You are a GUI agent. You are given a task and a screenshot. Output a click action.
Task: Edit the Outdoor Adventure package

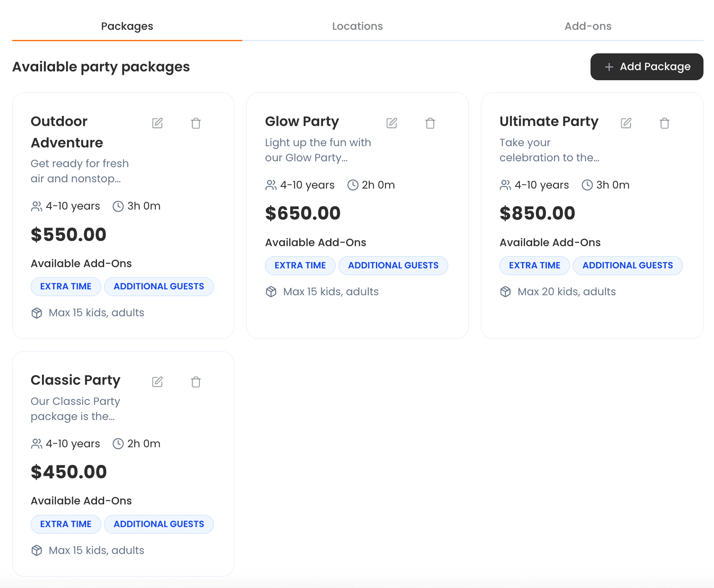(x=157, y=123)
